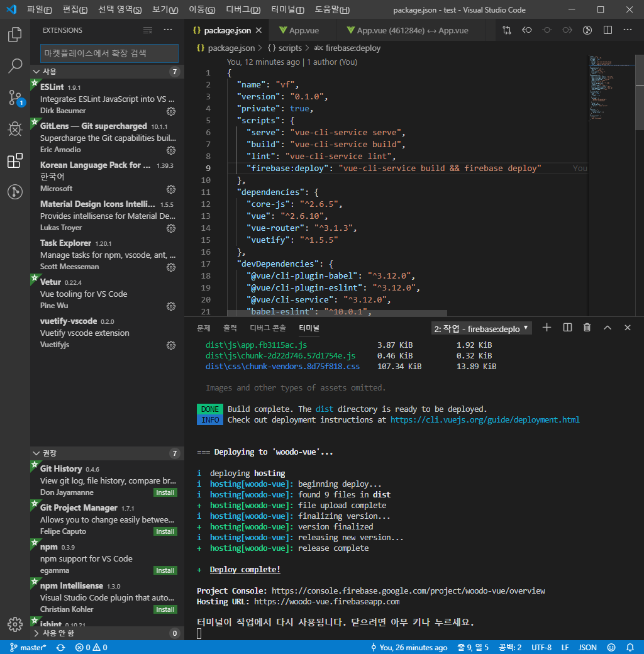This screenshot has height=654, width=644.
Task: Click manage gear for GitLens extension
Action: (x=171, y=150)
